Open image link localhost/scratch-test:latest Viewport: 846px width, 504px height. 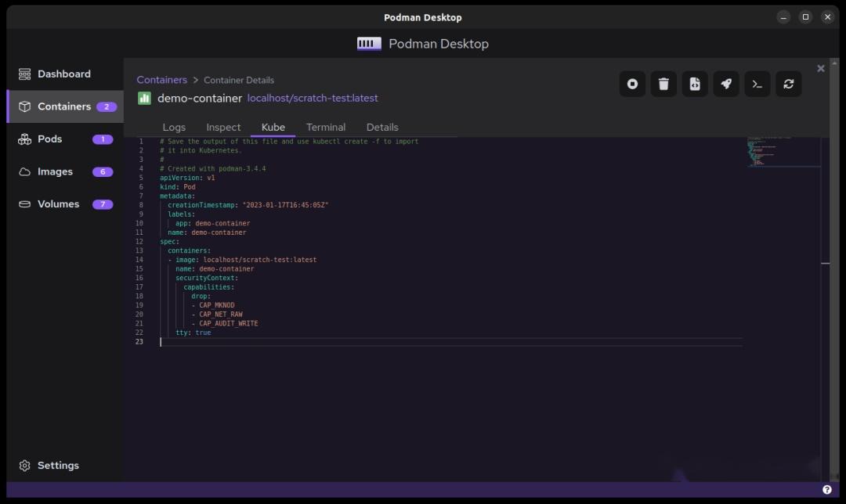click(x=313, y=98)
